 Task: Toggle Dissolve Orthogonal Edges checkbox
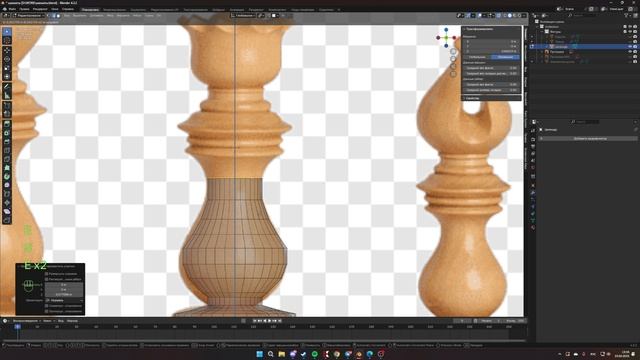click(x=47, y=279)
